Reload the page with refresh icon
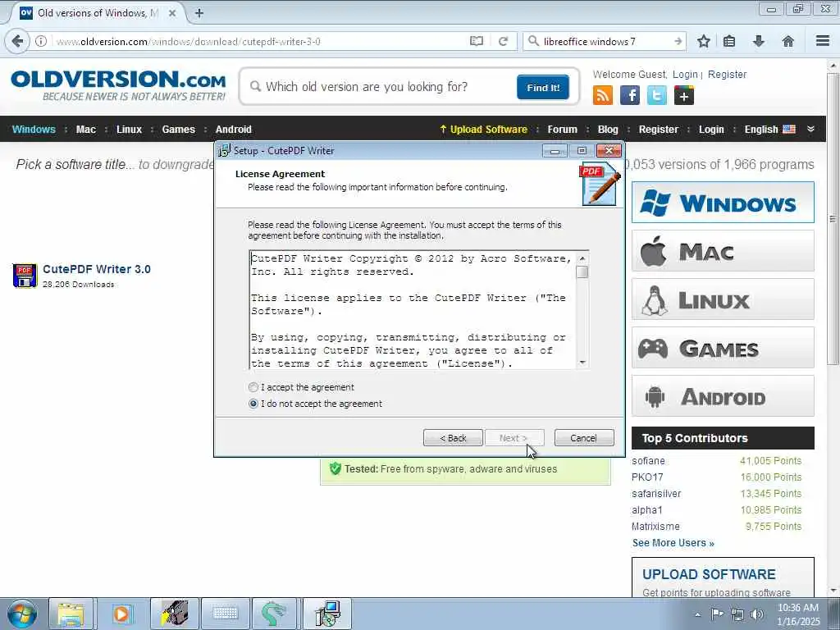The image size is (840, 630). (x=503, y=41)
